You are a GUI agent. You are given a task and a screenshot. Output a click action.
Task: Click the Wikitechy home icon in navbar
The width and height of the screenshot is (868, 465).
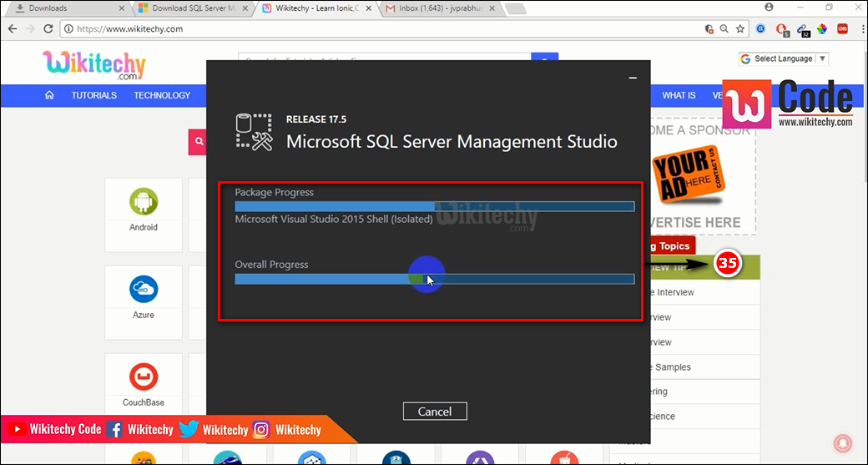(50, 95)
